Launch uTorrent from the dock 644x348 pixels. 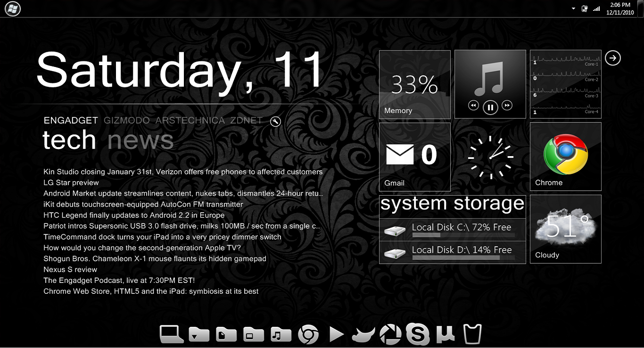[446, 334]
